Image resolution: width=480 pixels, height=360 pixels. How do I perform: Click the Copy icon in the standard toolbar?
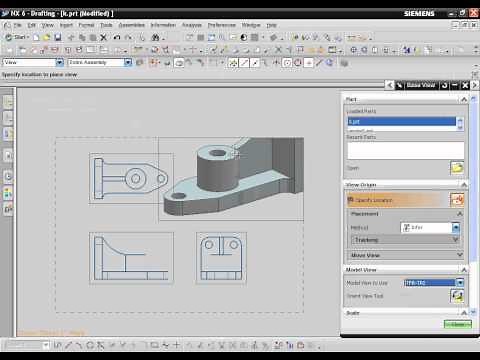tap(82, 38)
